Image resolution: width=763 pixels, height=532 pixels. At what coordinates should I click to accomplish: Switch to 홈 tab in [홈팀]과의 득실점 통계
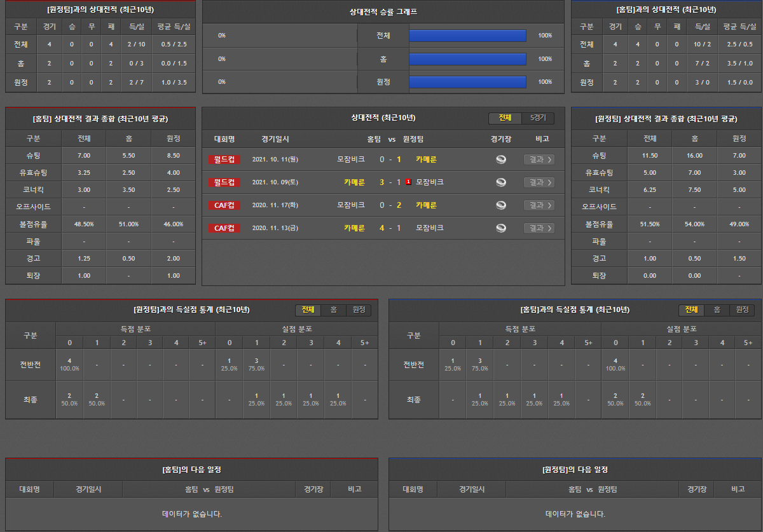(x=717, y=310)
